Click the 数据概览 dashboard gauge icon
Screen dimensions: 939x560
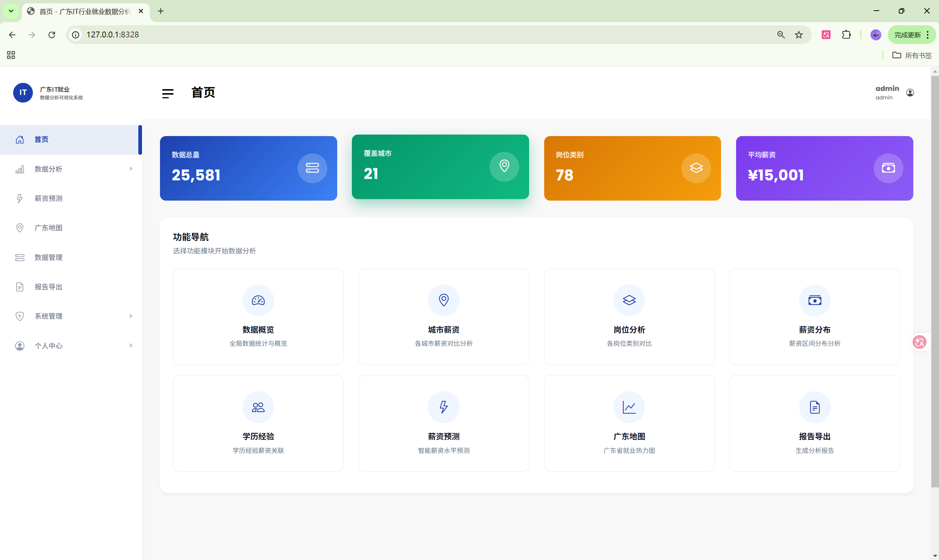coord(258,300)
